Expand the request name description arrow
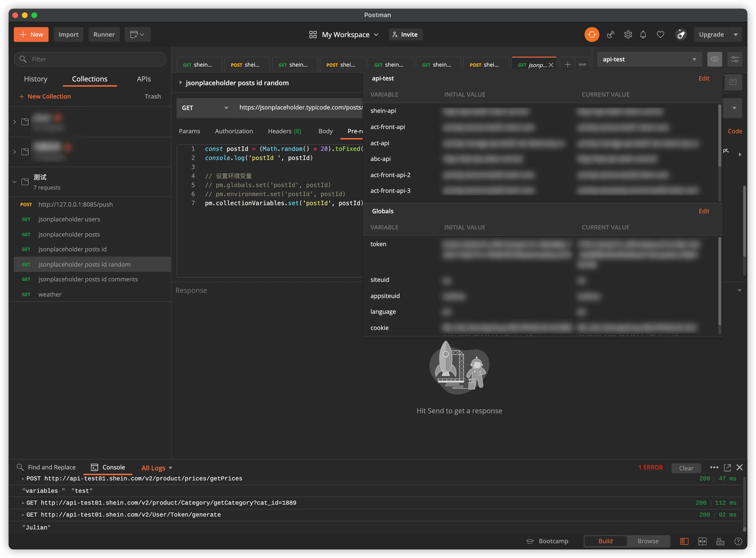Screen dimensions: 756x558 coord(180,82)
